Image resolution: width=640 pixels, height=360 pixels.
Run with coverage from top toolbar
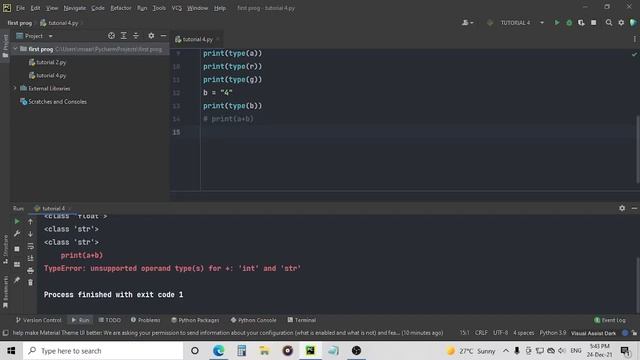click(581, 23)
